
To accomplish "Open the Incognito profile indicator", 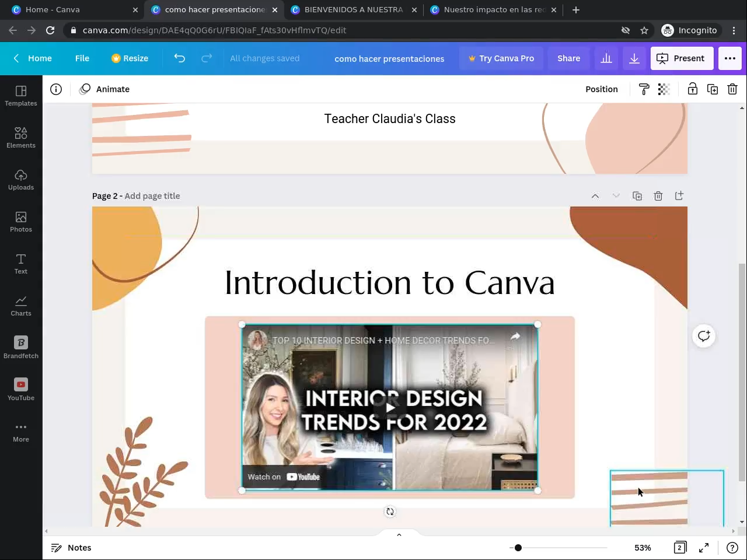I will coord(689,30).
